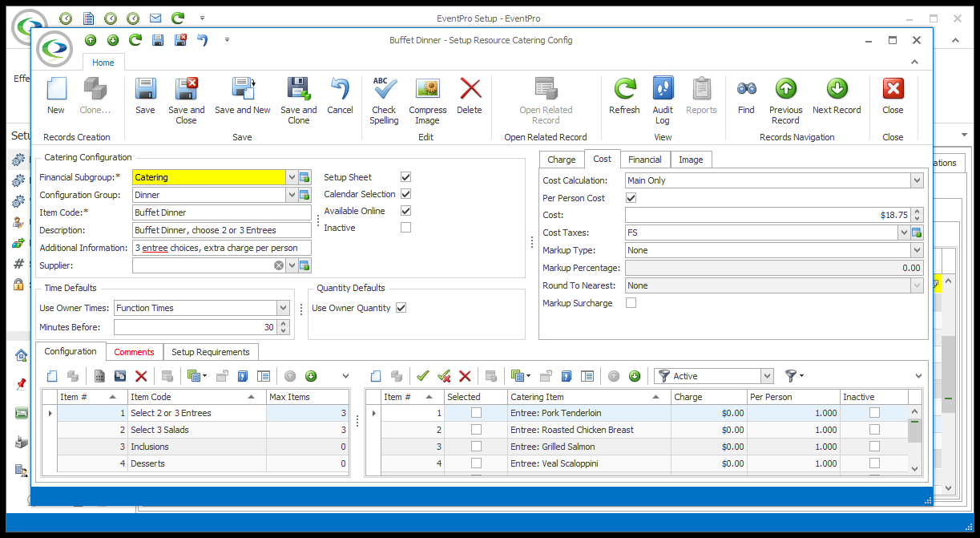Open the Comments tab
Image resolution: width=980 pixels, height=538 pixels.
[134, 352]
